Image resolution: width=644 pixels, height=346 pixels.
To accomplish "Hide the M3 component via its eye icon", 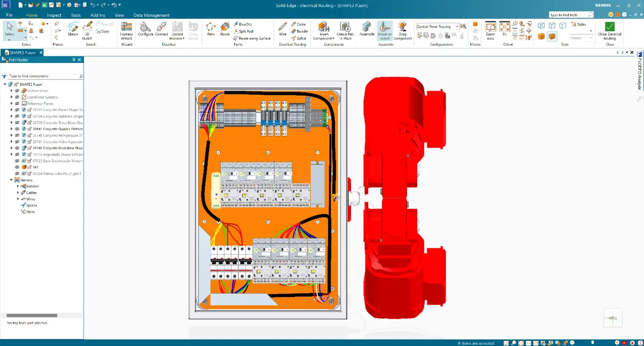I will pyautogui.click(x=17, y=166).
